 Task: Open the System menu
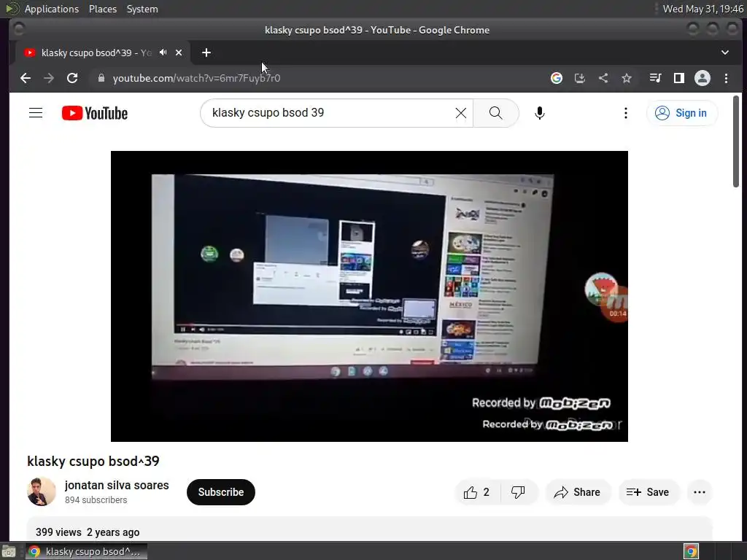click(142, 9)
